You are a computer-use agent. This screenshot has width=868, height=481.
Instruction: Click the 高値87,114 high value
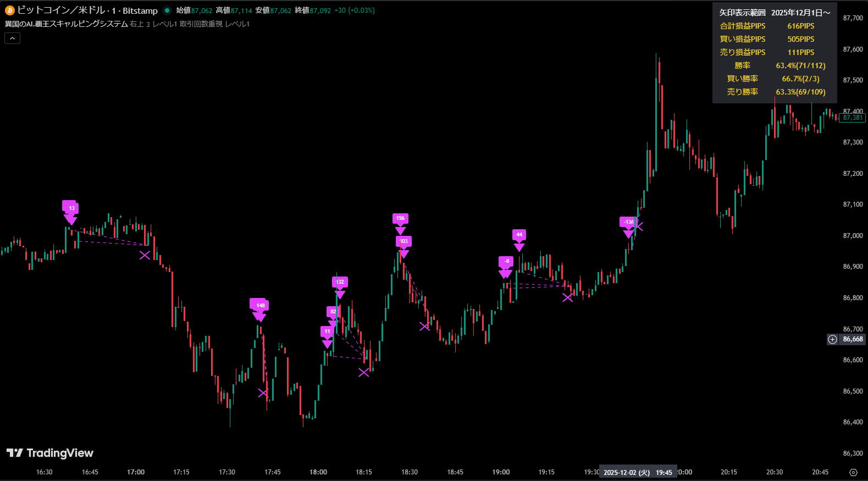234,10
